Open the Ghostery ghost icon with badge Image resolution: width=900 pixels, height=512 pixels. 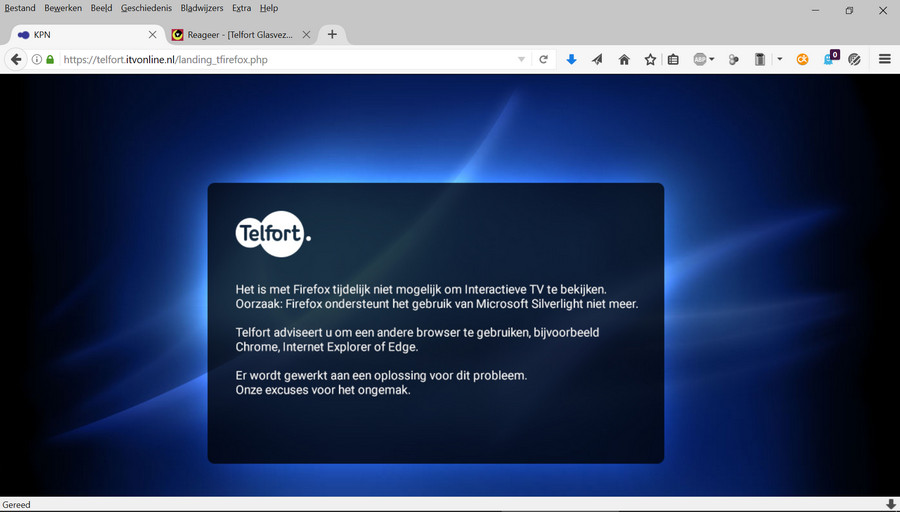click(x=831, y=58)
